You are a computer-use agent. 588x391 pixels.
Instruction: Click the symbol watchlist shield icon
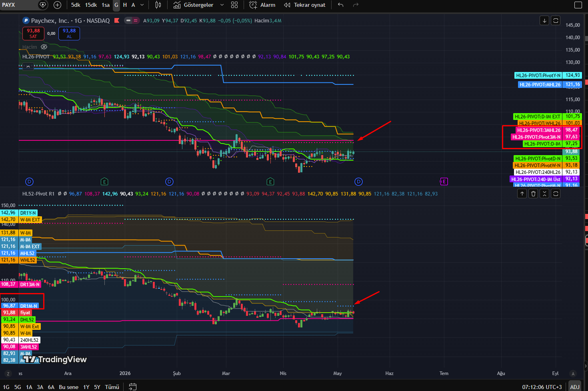point(43,5)
